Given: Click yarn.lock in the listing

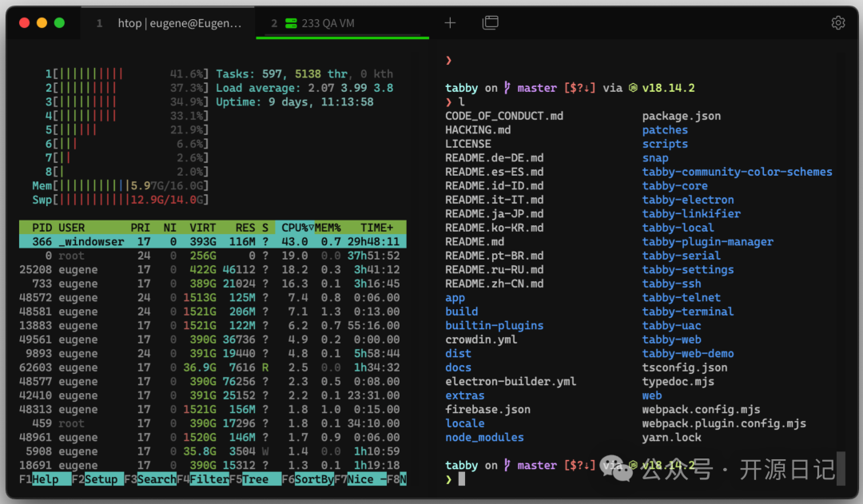Looking at the screenshot, I should coord(671,438).
